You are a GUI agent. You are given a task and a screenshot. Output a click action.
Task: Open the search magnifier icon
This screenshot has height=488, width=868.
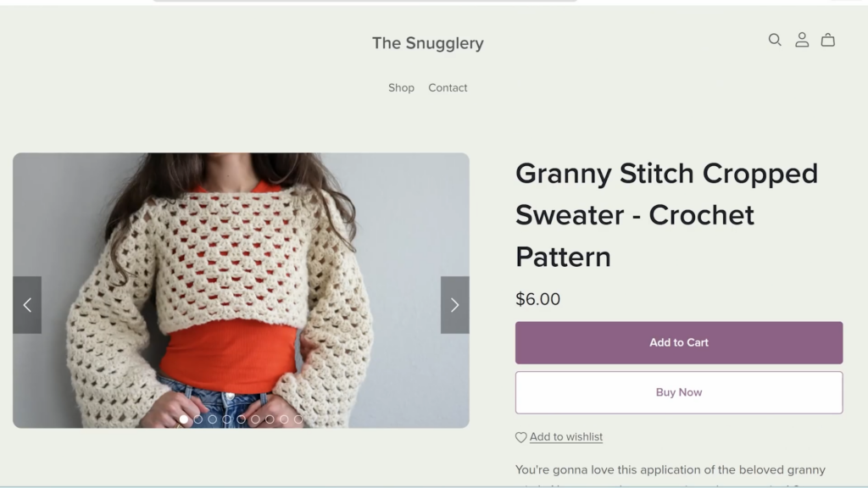coord(775,40)
